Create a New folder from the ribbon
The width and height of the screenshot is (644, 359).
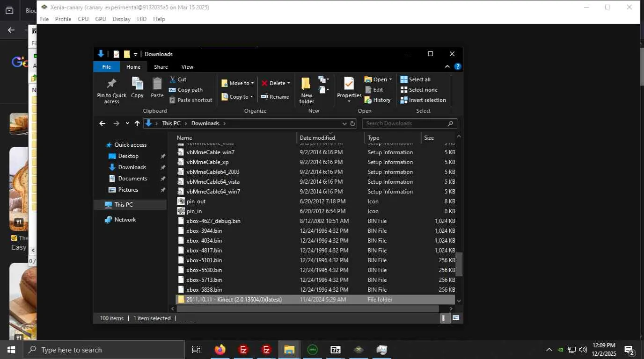(307, 90)
